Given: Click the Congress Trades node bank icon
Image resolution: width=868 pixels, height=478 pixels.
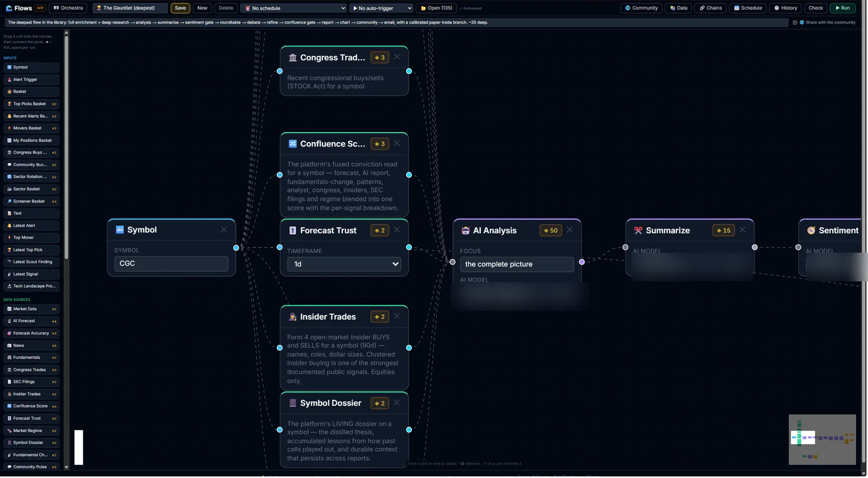Looking at the screenshot, I should (293, 58).
